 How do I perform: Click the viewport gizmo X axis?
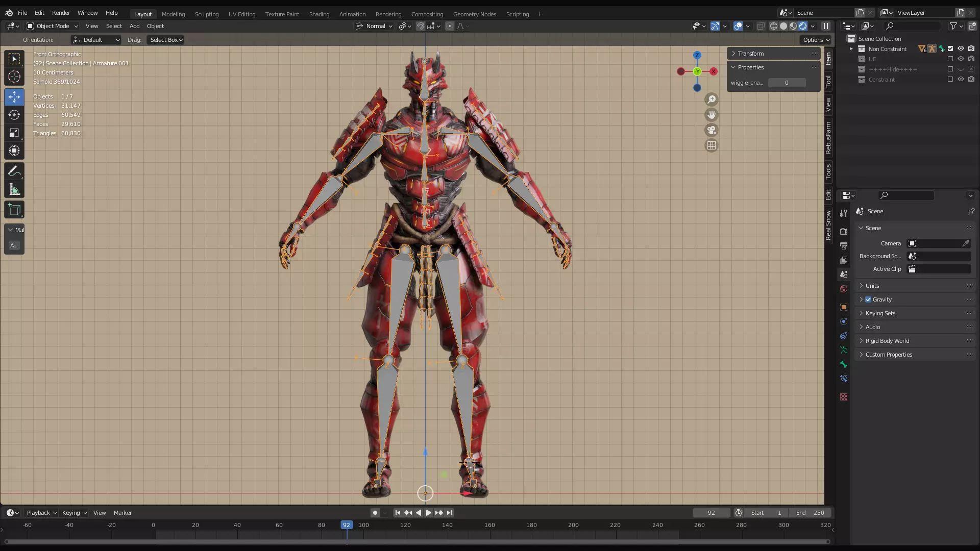click(714, 71)
